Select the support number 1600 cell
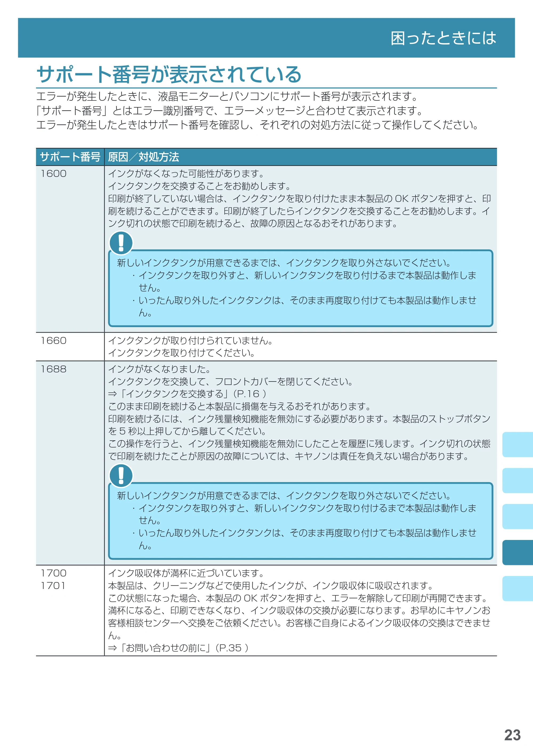 pyautogui.click(x=70, y=249)
